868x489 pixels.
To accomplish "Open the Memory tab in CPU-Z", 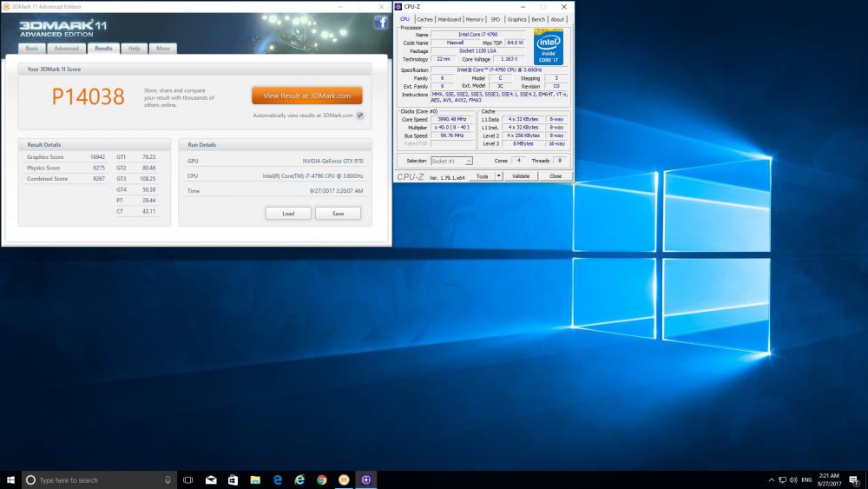I will [x=475, y=19].
